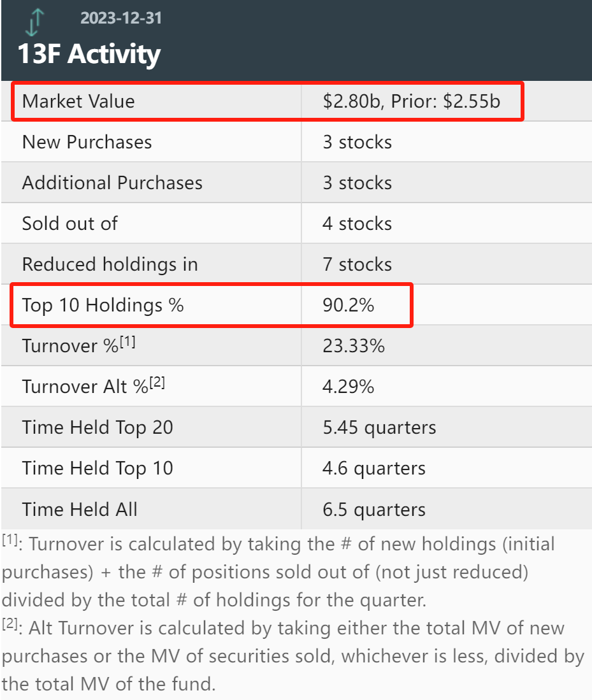
Task: Click the 4.6 quarters value
Action: 375,469
